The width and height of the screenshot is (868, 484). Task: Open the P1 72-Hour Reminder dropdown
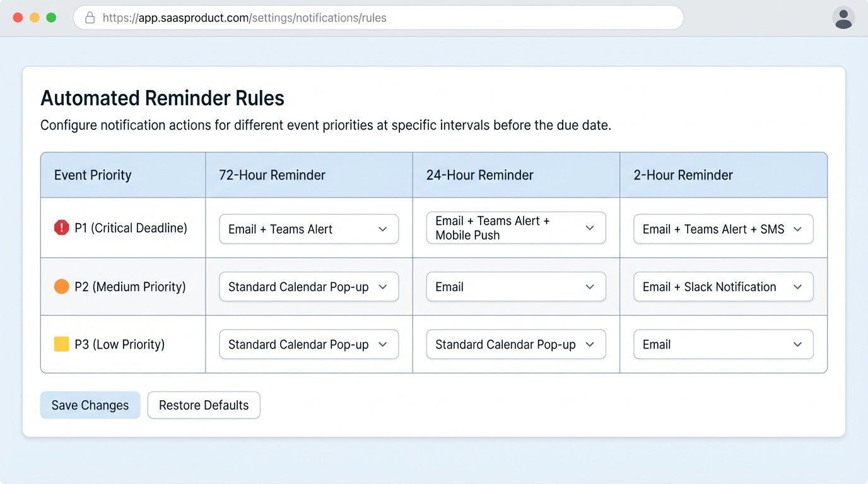[308, 229]
